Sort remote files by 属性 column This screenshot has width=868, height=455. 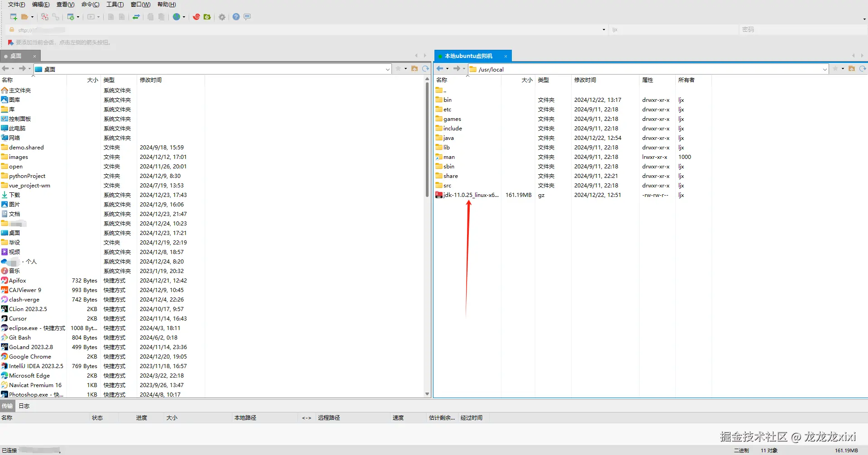[657, 80]
